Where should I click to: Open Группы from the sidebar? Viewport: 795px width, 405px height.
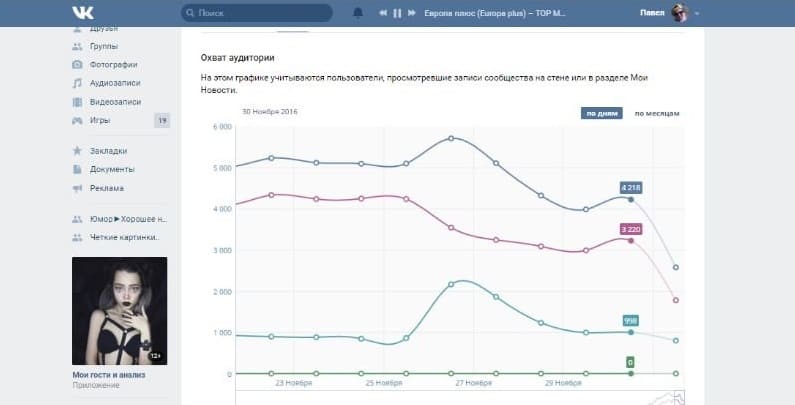coord(103,46)
